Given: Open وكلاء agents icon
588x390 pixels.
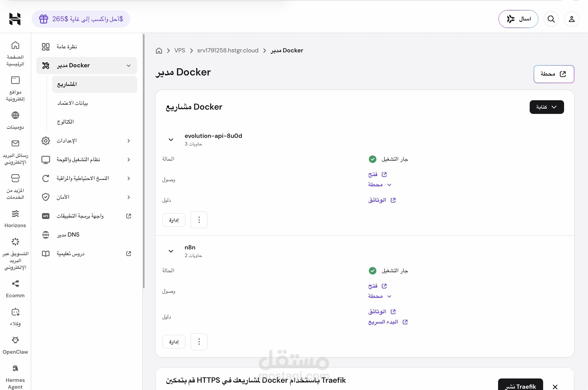Looking at the screenshot, I should [15, 312].
